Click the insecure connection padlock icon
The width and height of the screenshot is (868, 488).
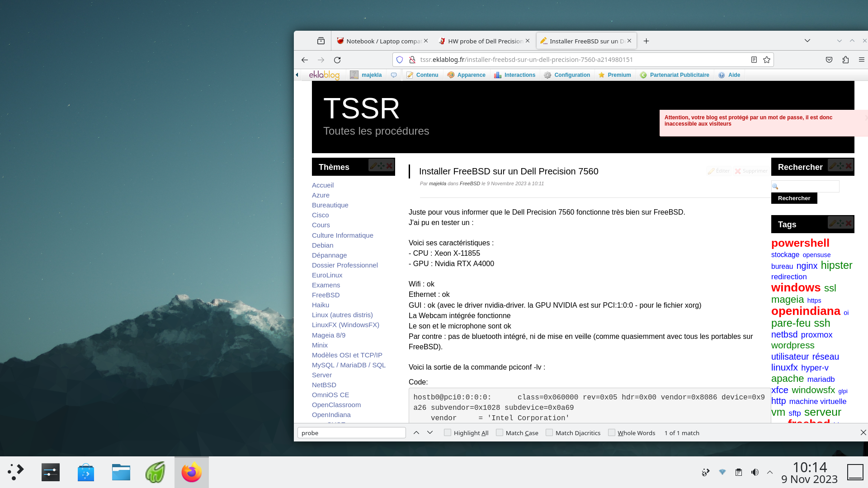click(x=412, y=60)
